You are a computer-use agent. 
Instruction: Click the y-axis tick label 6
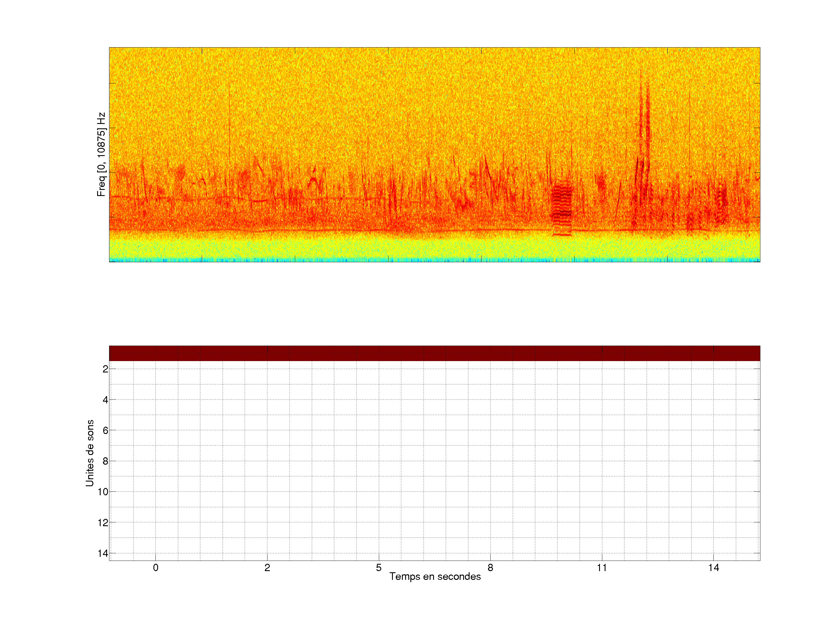[x=105, y=430]
